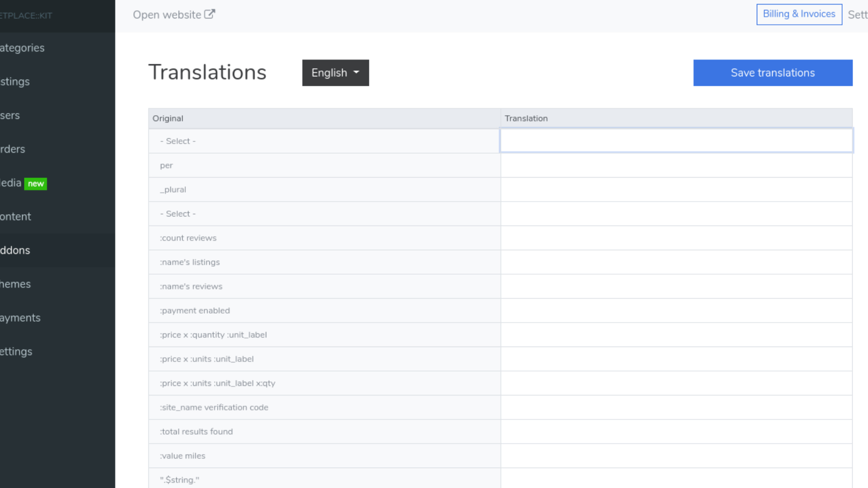Screen dimensions: 868x488
Task: Click translation input for :total results found
Action: tap(676, 432)
